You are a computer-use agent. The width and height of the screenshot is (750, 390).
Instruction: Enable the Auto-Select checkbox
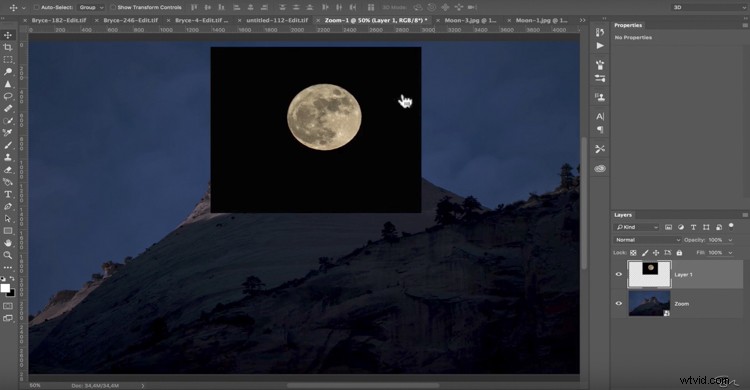[x=36, y=7]
